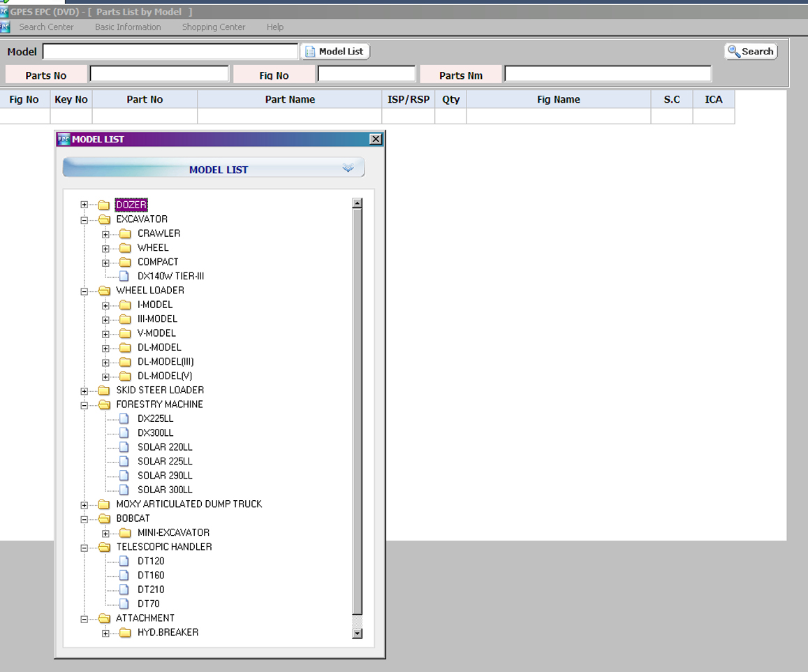Screen dimensions: 808x672
Task: Expand the MINI-EXCAVATOR node under BOBCAT
Action: tap(105, 533)
